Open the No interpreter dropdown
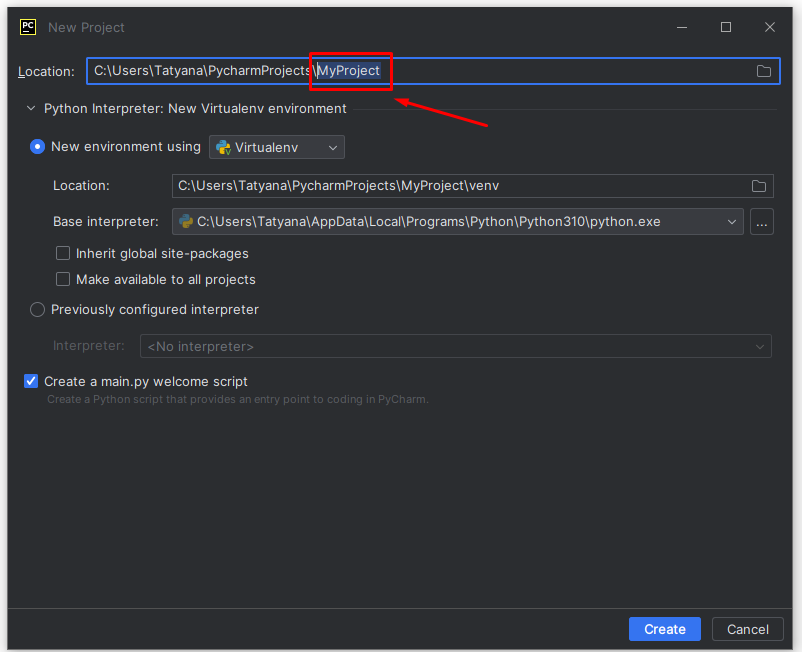 (456, 347)
